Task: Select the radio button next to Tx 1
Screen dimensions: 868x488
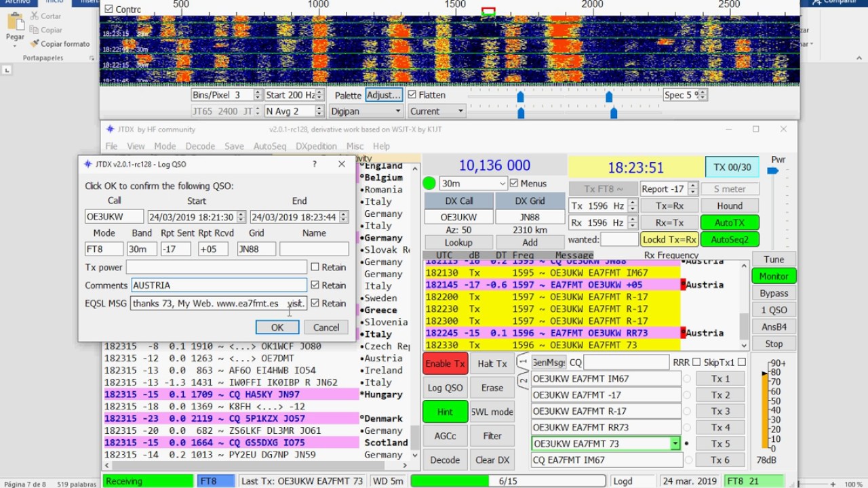Action: 687,379
